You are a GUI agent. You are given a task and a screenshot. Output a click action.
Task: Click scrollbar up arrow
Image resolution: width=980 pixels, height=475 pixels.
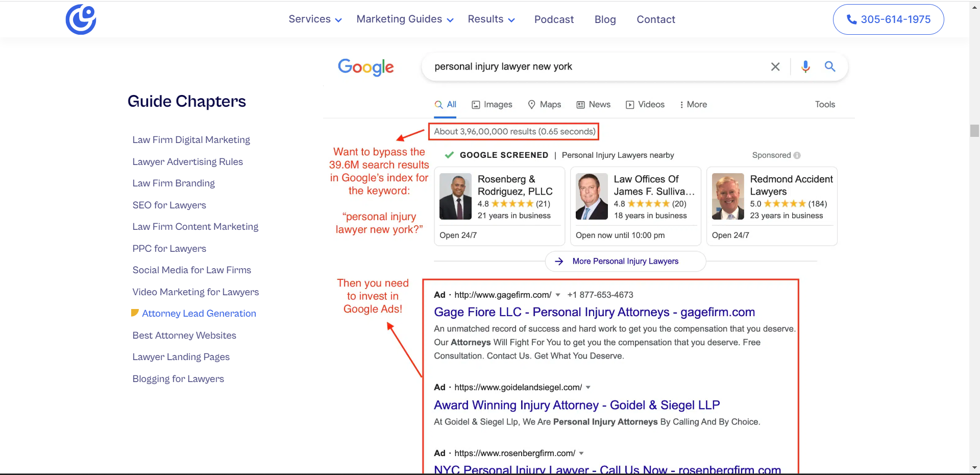(x=974, y=6)
